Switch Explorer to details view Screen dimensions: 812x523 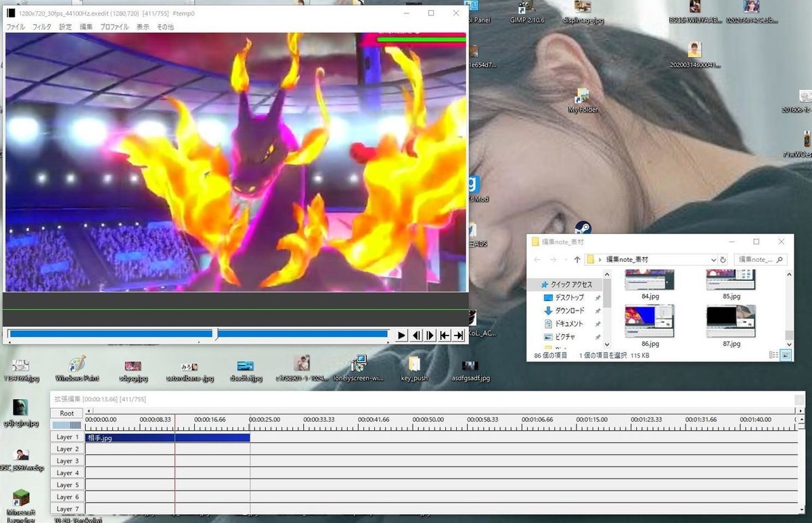click(x=774, y=355)
